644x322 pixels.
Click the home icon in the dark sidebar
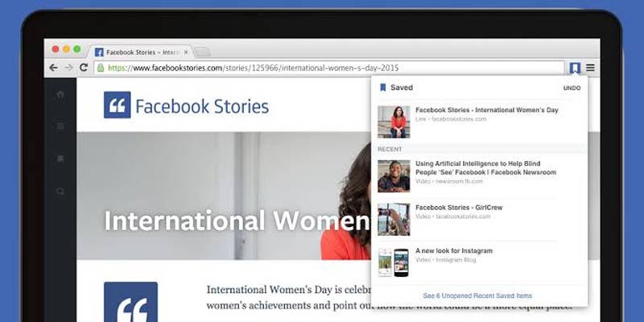60,94
